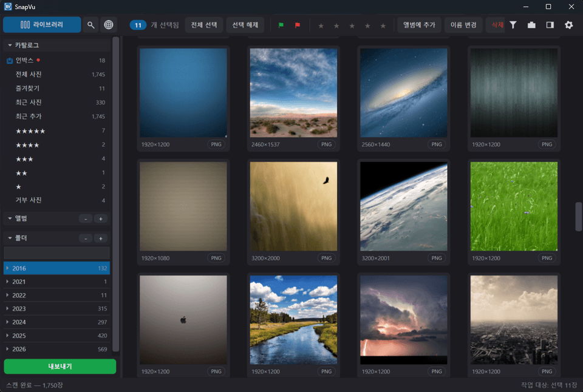Select the river landscape thumbnail

(x=293, y=320)
